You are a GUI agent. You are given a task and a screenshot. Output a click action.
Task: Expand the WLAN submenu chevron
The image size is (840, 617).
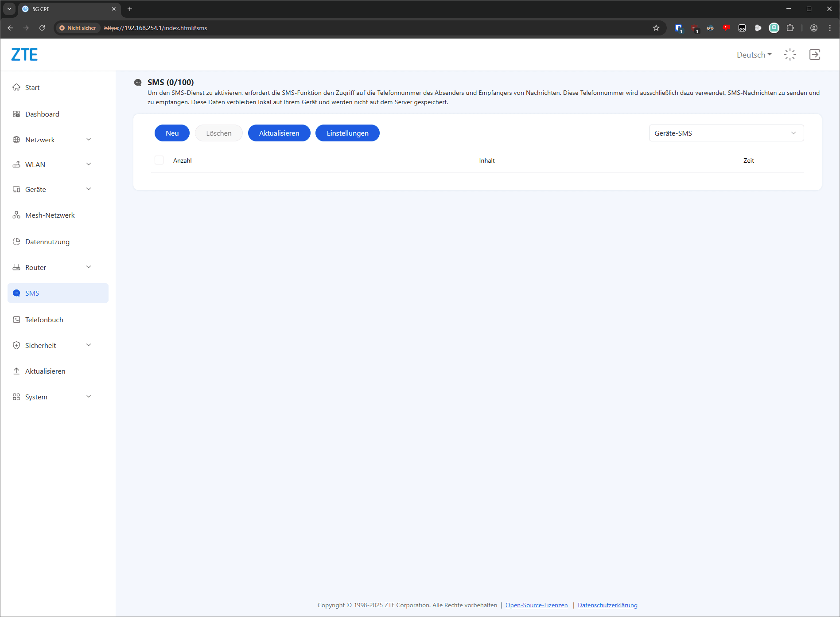(x=89, y=164)
